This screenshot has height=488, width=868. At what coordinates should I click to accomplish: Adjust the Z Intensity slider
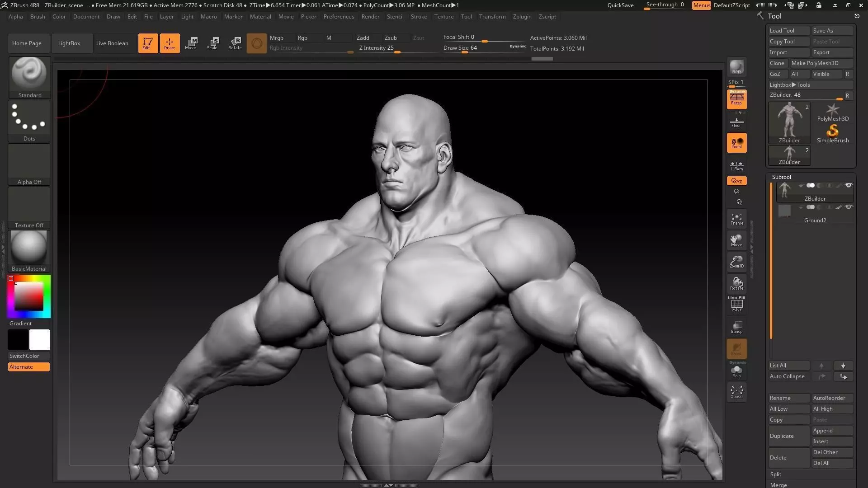pyautogui.click(x=398, y=48)
